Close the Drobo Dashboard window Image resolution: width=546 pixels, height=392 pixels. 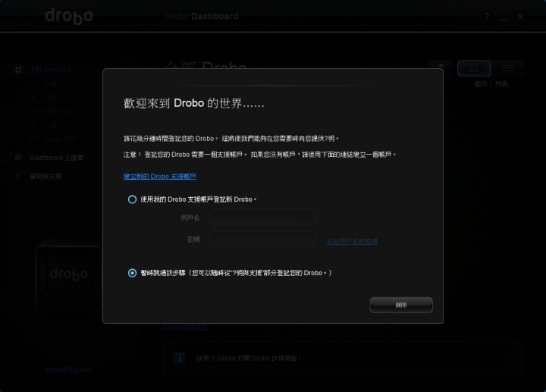[x=520, y=17]
